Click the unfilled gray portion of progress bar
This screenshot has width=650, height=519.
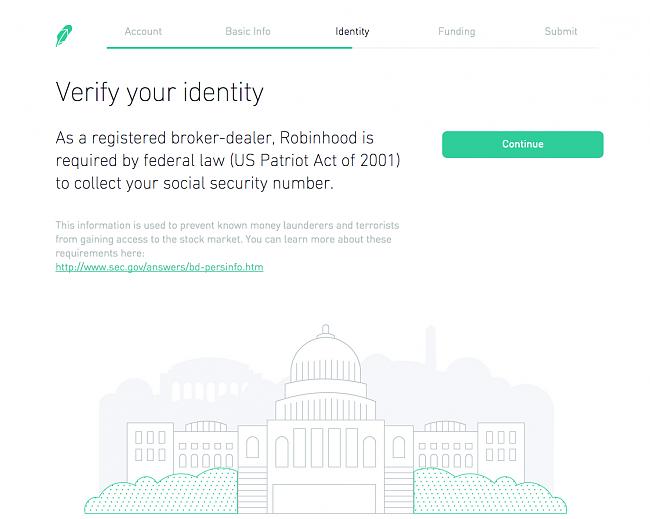[475, 48]
